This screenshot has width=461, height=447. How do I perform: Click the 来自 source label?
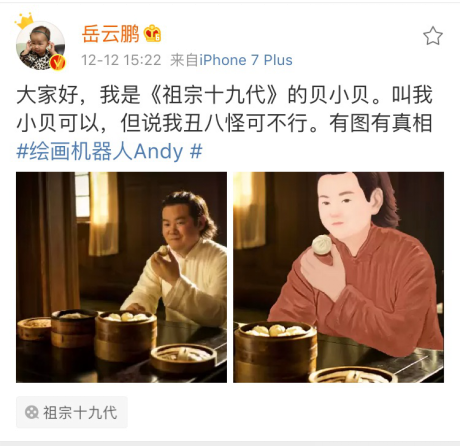coord(184,60)
